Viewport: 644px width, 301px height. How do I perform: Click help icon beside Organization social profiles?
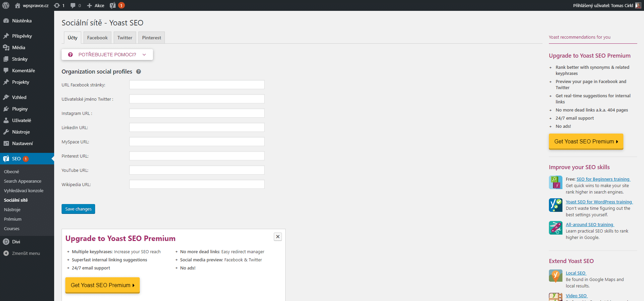[138, 72]
